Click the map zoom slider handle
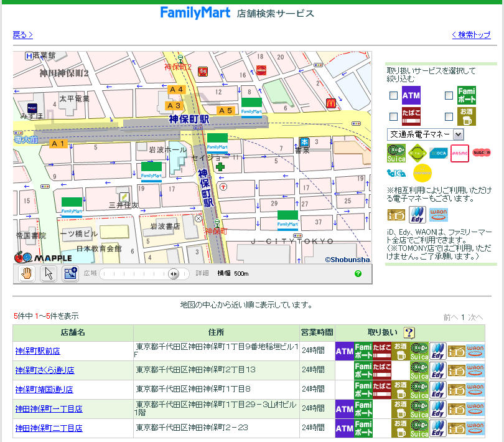This screenshot has width=504, height=442. [174, 274]
